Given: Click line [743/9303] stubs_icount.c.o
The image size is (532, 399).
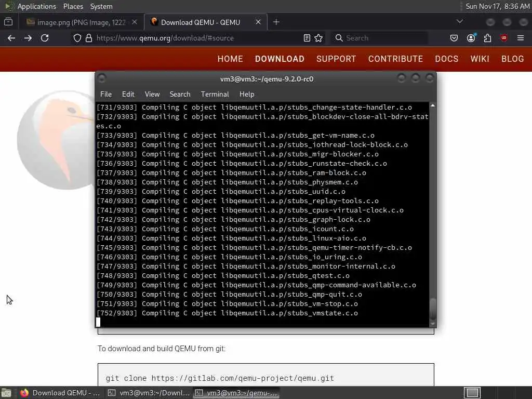Looking at the screenshot, I should (x=225, y=229).
